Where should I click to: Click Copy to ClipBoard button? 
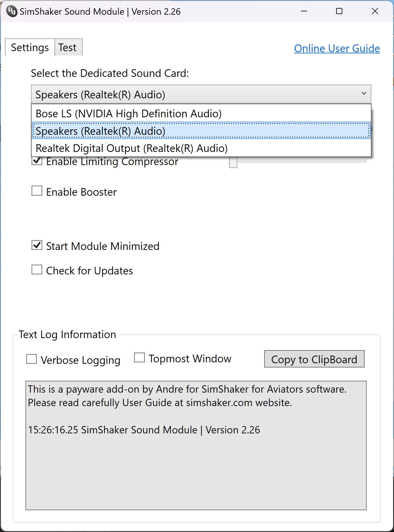(314, 359)
